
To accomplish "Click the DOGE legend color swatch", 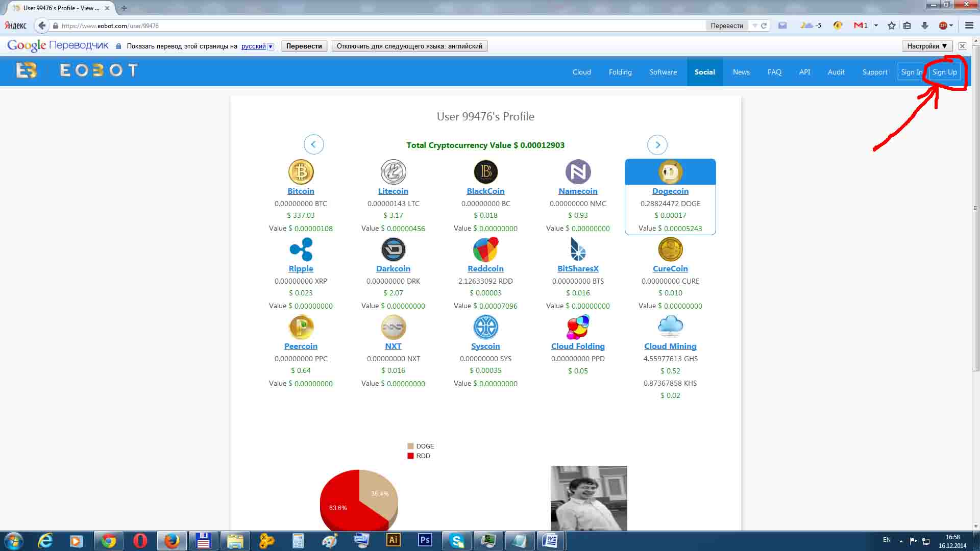I will pos(410,446).
